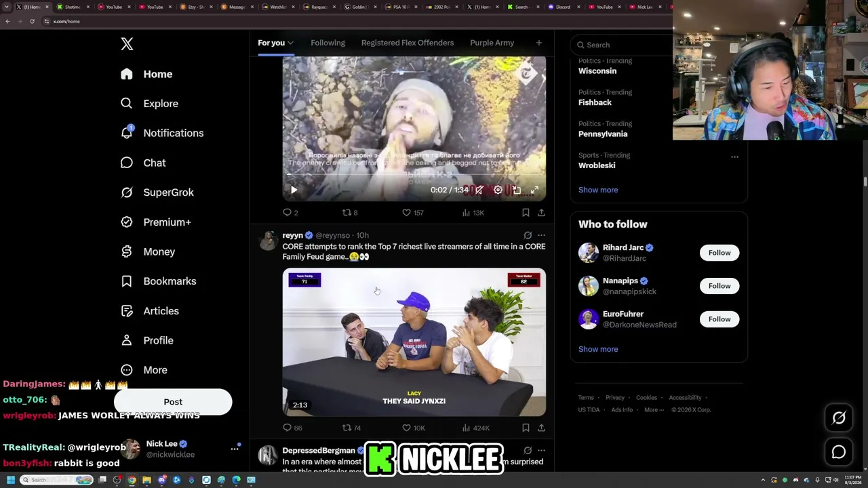Image resolution: width=868 pixels, height=488 pixels.
Task: Open Discord from the Windows taskbar
Action: point(161,480)
